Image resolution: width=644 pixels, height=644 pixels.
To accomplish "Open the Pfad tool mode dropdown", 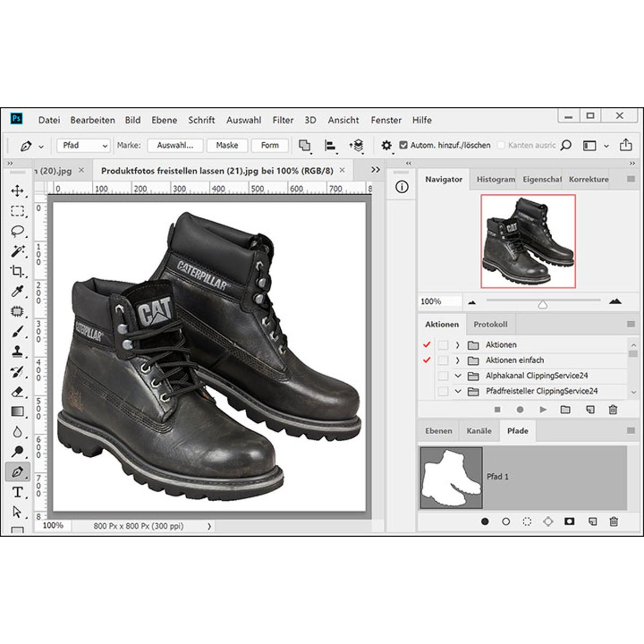I will tap(84, 145).
